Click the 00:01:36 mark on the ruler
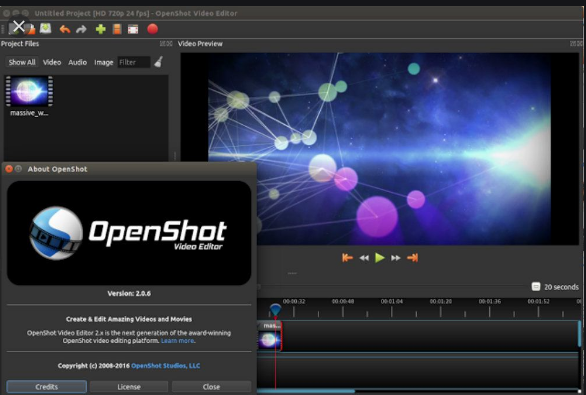This screenshot has width=586, height=395. point(490,301)
